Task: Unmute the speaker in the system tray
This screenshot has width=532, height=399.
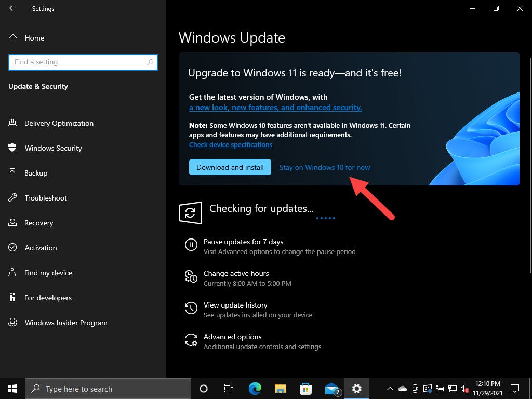Action: (464, 389)
